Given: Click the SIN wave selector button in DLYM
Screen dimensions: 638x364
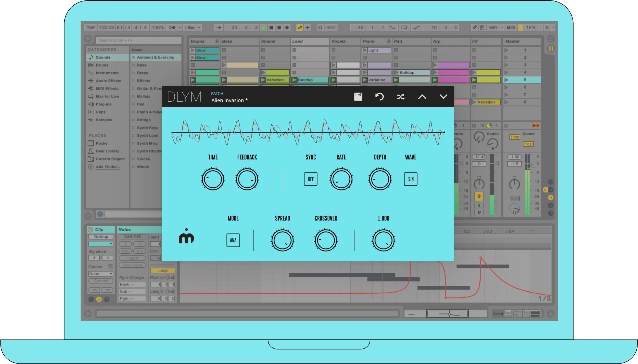Looking at the screenshot, I should (x=410, y=179).
